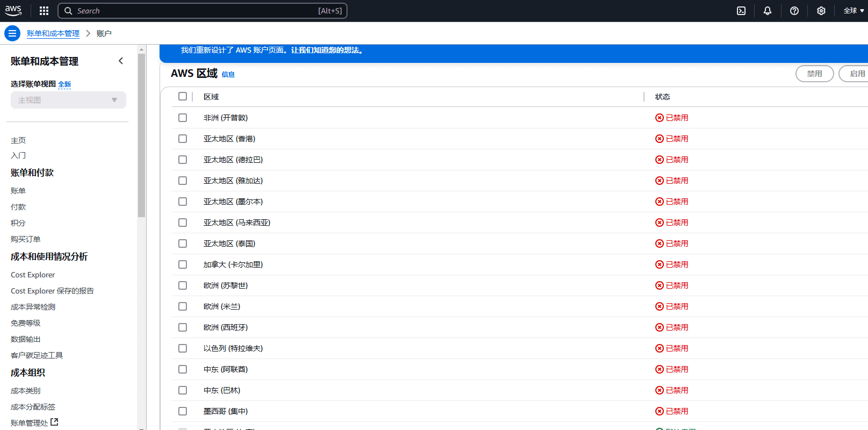Open 成本类别 in the sidebar
Image resolution: width=868 pixels, height=430 pixels.
(26, 391)
